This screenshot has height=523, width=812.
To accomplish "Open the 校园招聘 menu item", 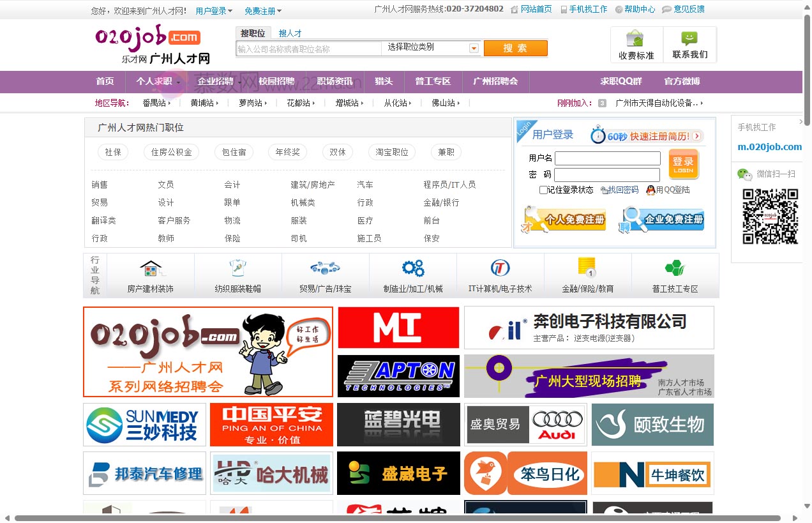I will 278,82.
